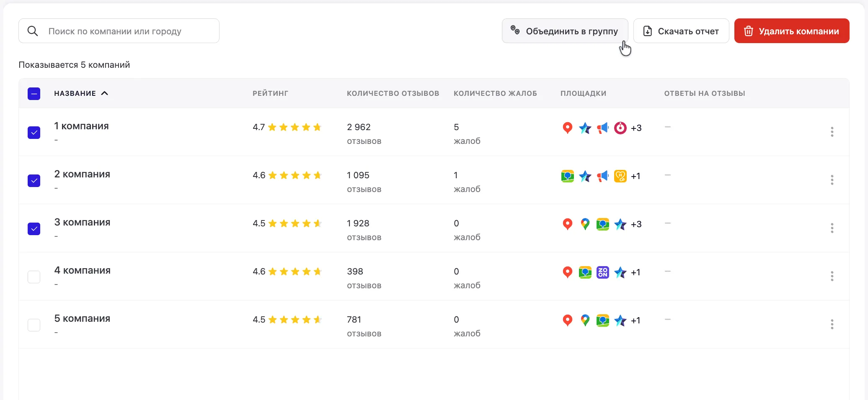Open the 3 компания name

point(82,222)
